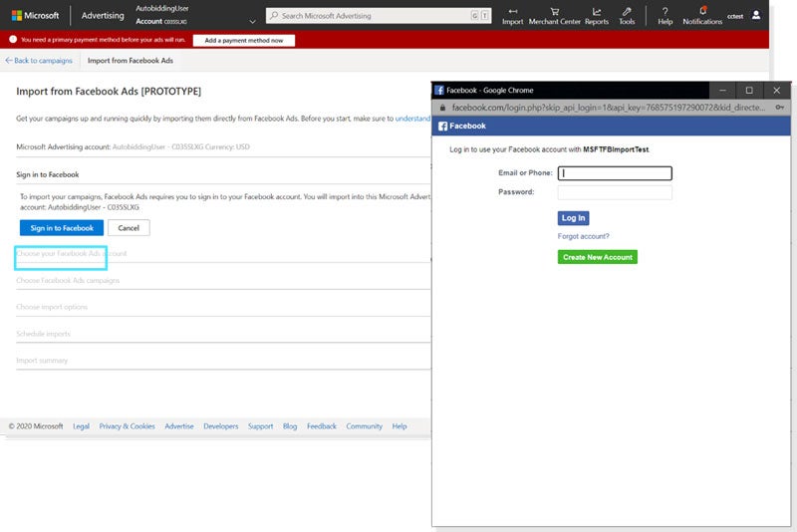Click the Facebook logo in popup header
The width and height of the screenshot is (797, 532).
tap(442, 126)
